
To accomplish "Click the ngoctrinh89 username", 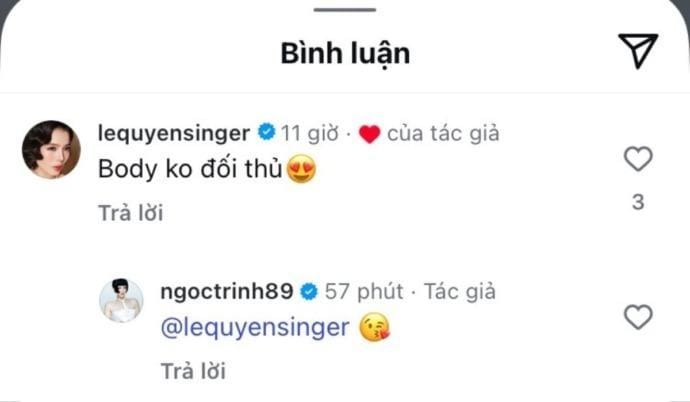I will tap(225, 292).
